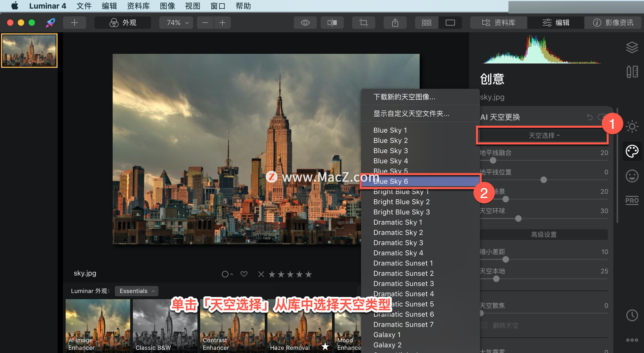This screenshot has height=353, width=644.
Task: Open the PRO tools icon
Action: point(632,201)
